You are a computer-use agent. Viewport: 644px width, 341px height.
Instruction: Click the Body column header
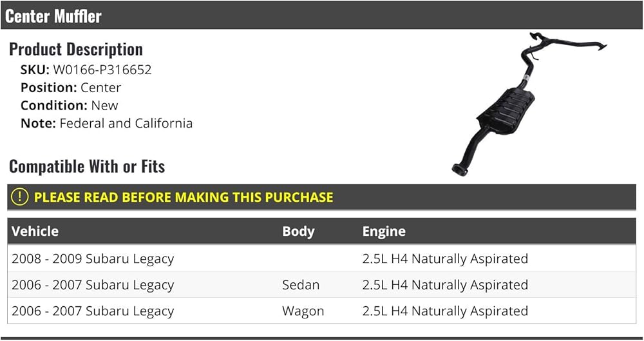click(x=299, y=231)
